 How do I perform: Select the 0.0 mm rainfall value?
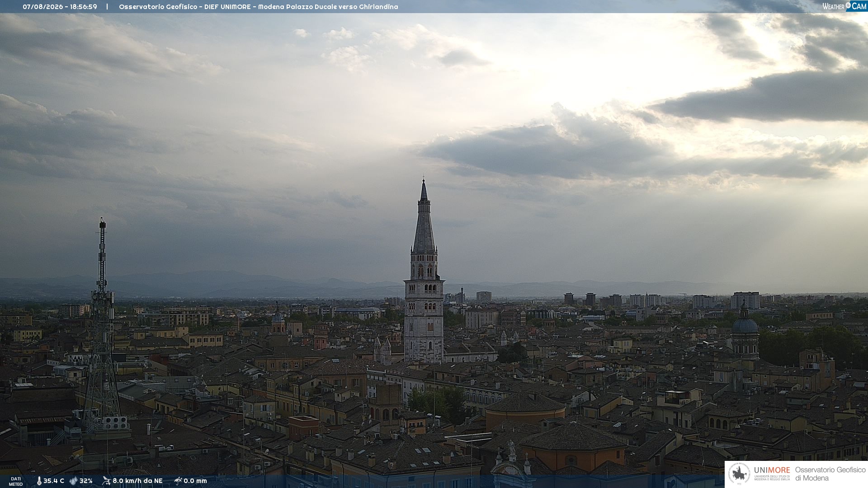pyautogui.click(x=195, y=481)
